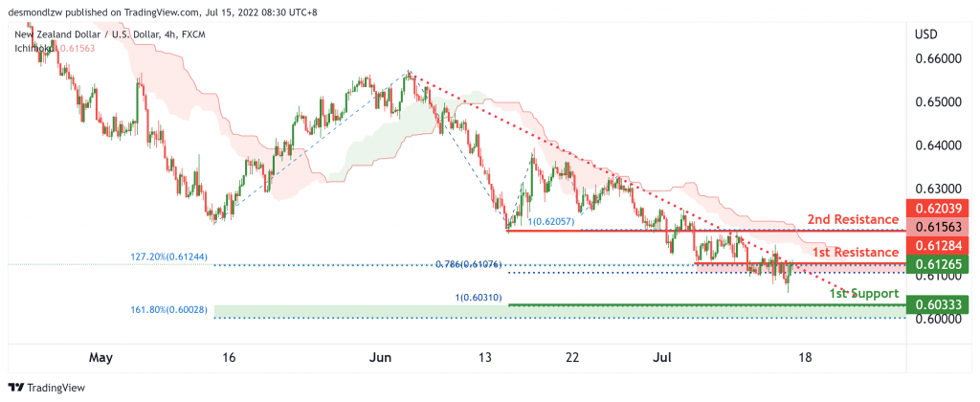980x402 pixels.
Task: Select the 2nd Resistance label
Action: click(853, 219)
